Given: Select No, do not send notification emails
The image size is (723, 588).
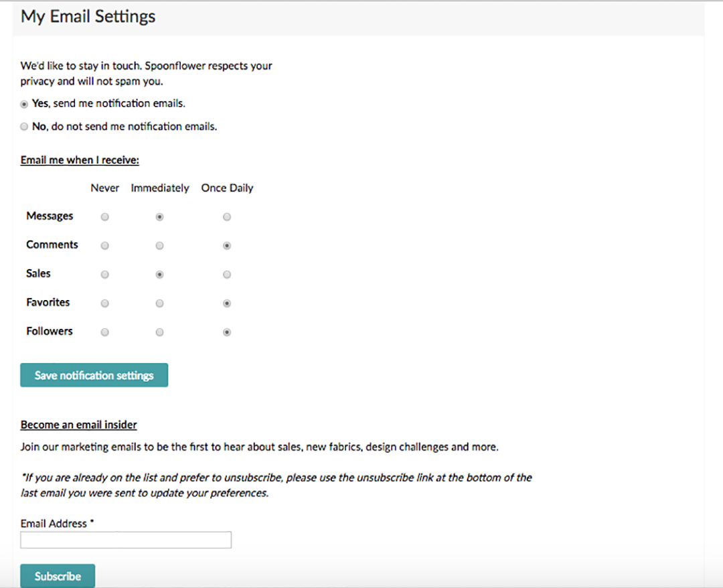Looking at the screenshot, I should click(25, 127).
